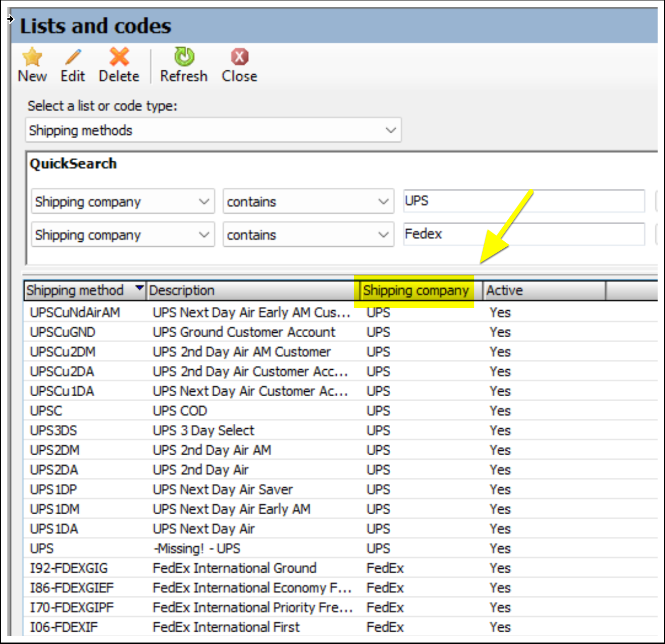Select the UPS1DP row
The image size is (665, 644).
pyautogui.click(x=340, y=489)
